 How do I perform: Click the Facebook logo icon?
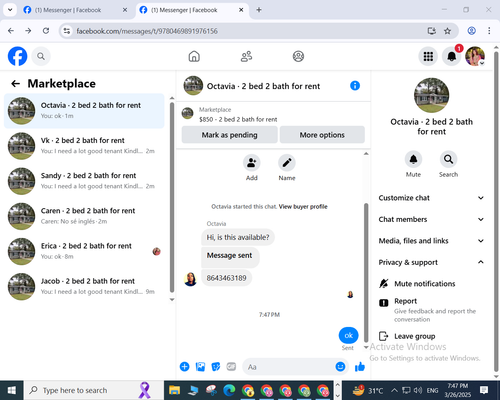click(x=17, y=56)
